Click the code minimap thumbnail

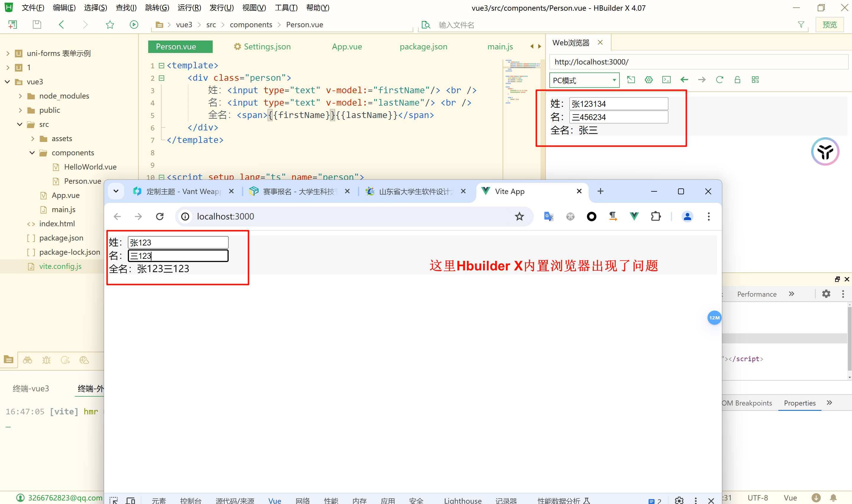pyautogui.click(x=521, y=82)
